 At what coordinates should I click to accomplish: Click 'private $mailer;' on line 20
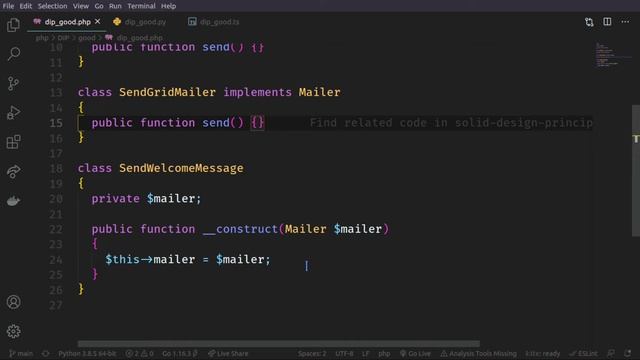[147, 199]
